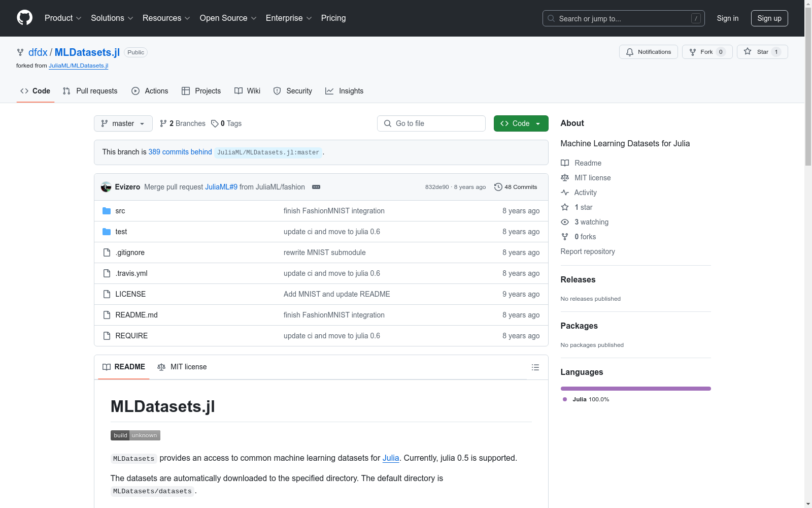Open the Code tab
The width and height of the screenshot is (812, 508).
tap(36, 91)
